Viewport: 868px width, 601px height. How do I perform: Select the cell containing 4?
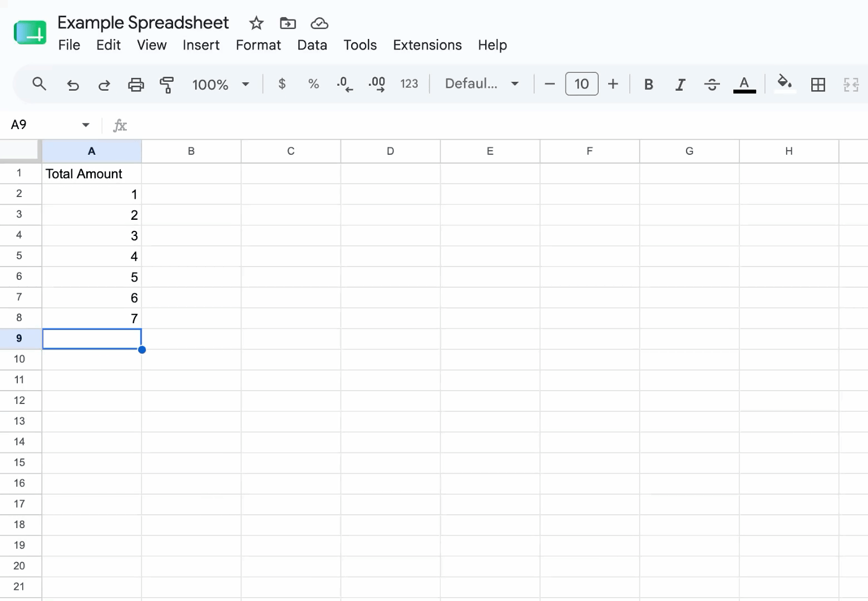pyautogui.click(x=92, y=257)
